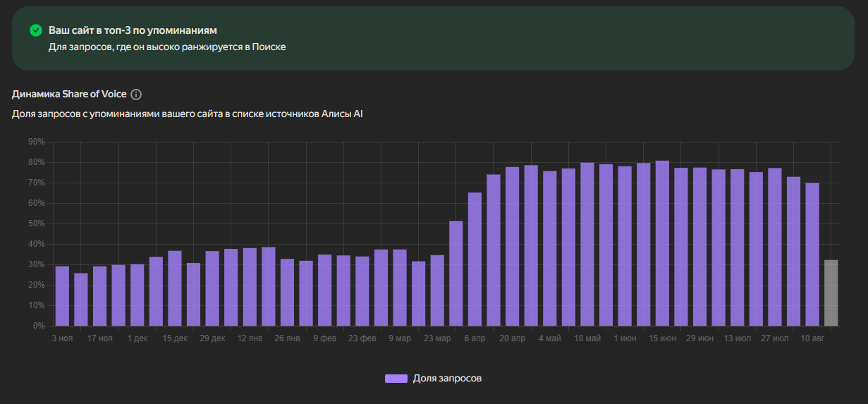Select the bar above 17 ноя
This screenshot has height=404, width=868.
(99, 296)
